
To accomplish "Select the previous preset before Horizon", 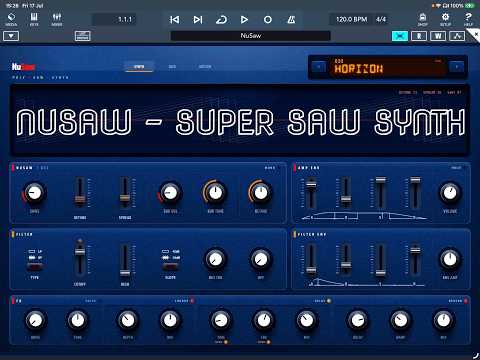I will click(x=319, y=67).
